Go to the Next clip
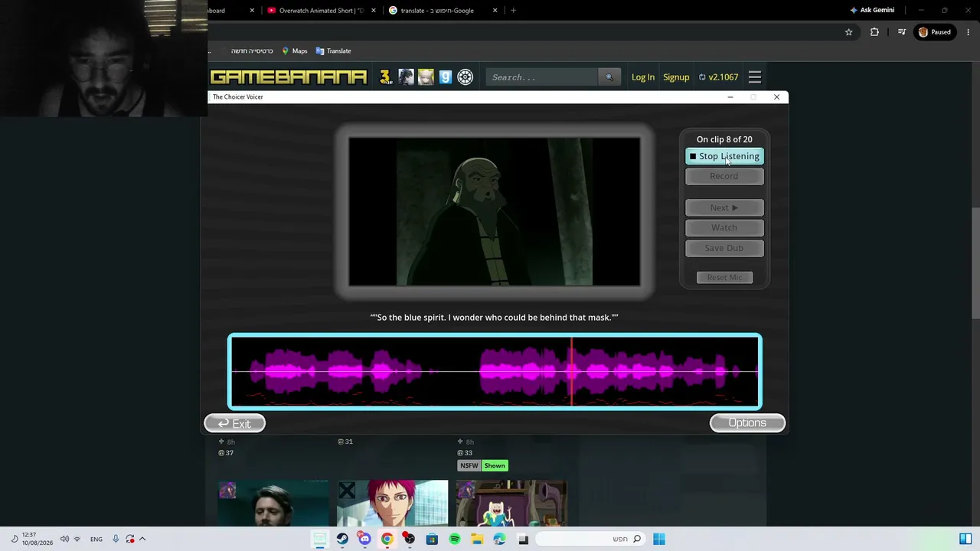Screen dimensions: 980x551 (x=724, y=207)
